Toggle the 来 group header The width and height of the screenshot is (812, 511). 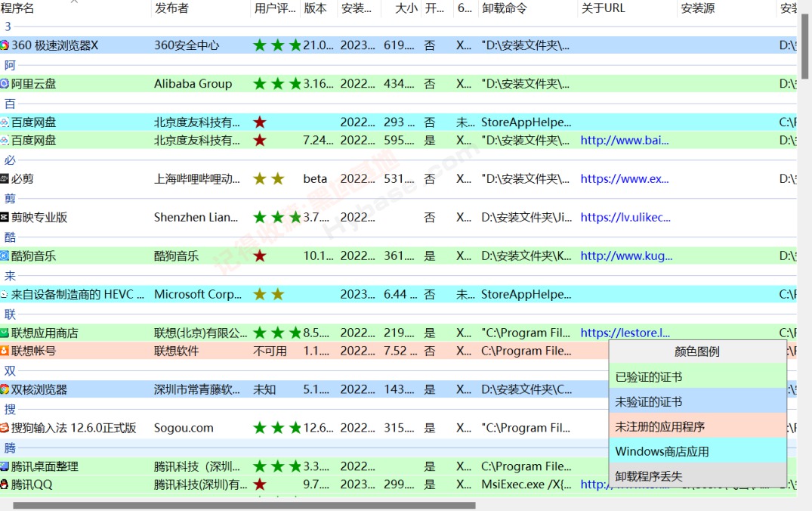[x=10, y=276]
